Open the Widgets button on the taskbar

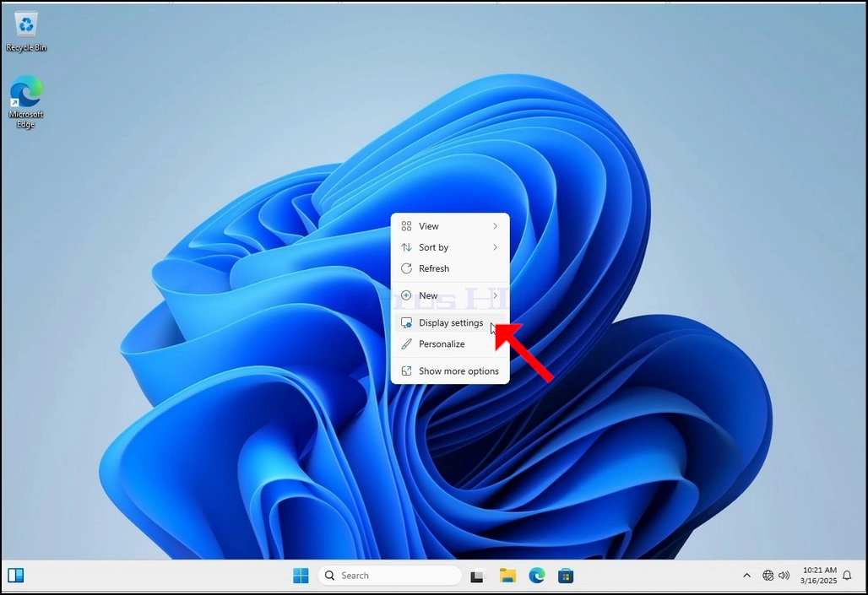click(x=16, y=576)
